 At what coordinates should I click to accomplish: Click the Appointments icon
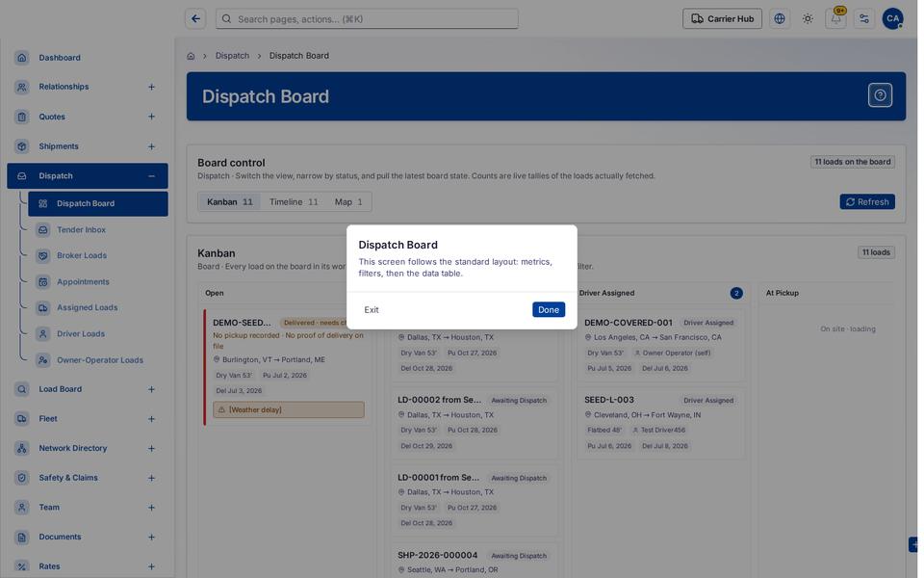pyautogui.click(x=43, y=282)
